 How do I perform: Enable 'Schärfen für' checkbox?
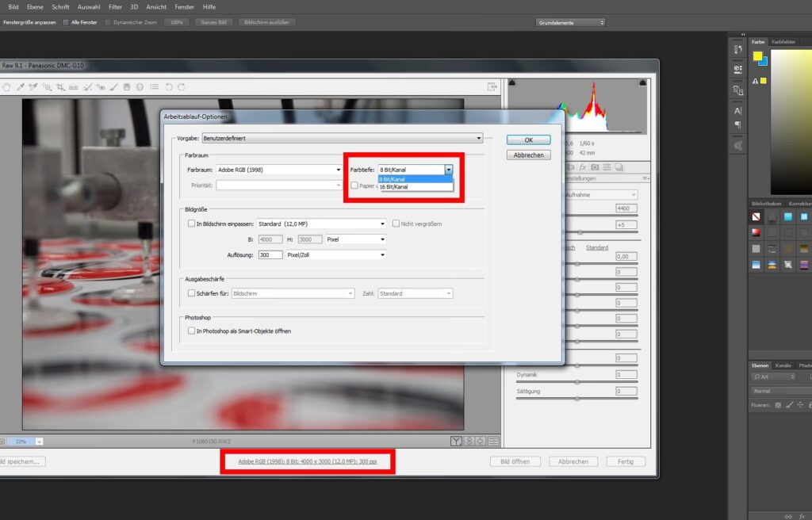(x=191, y=293)
